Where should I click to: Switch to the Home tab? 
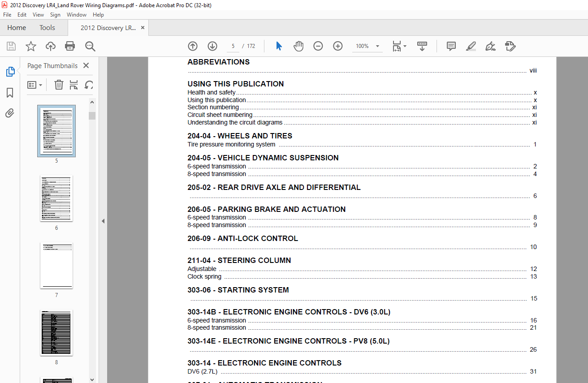pyautogui.click(x=17, y=28)
